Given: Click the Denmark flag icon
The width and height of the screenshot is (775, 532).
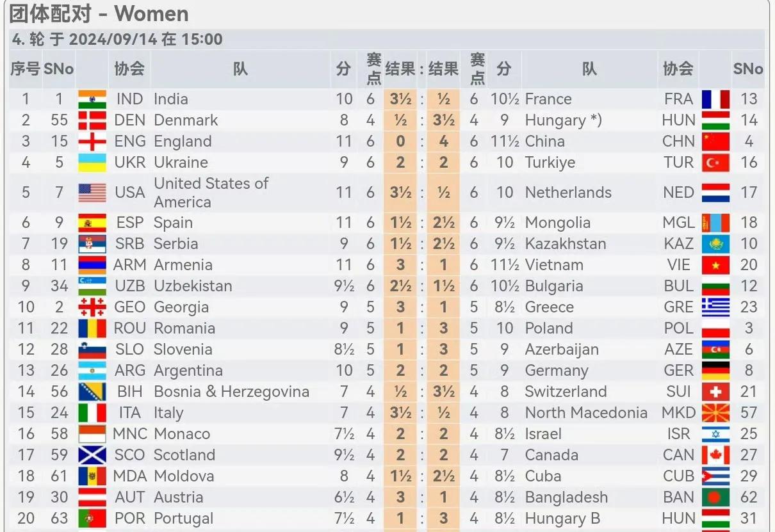Looking at the screenshot, I should [92, 120].
